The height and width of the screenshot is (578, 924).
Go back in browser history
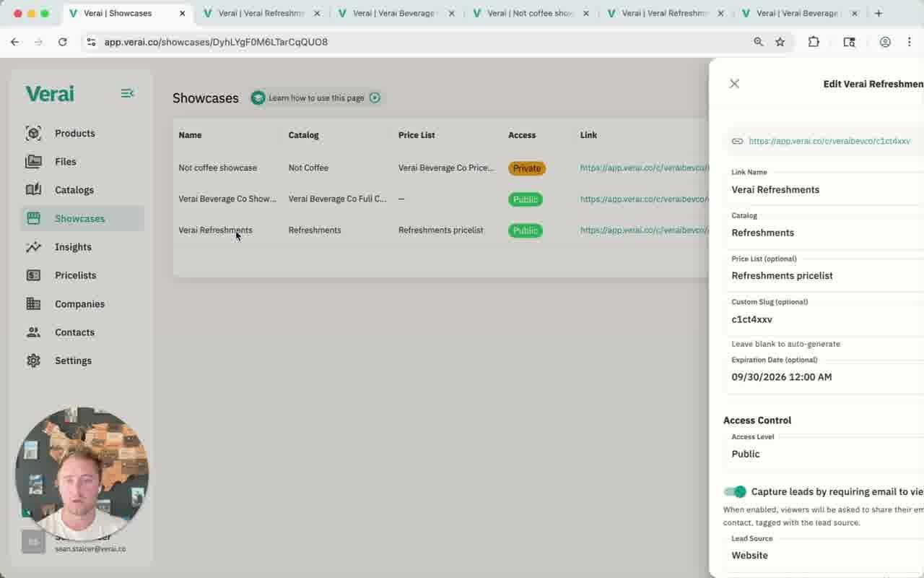pos(14,42)
